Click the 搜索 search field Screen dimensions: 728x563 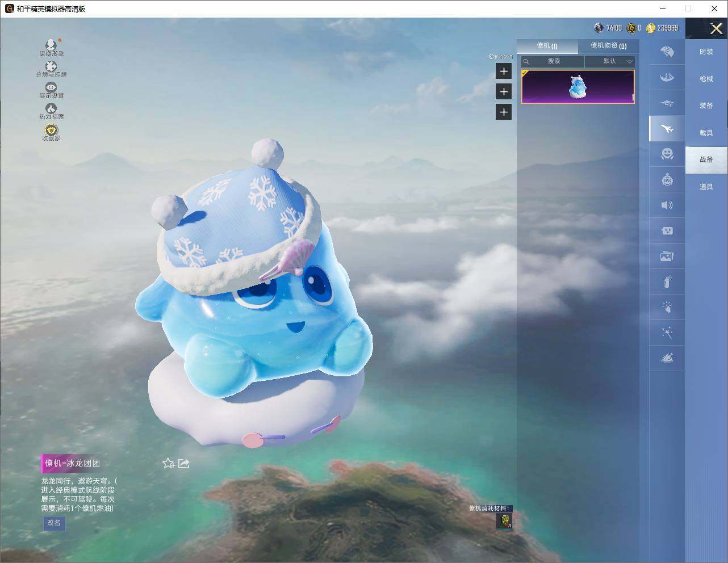click(553, 61)
